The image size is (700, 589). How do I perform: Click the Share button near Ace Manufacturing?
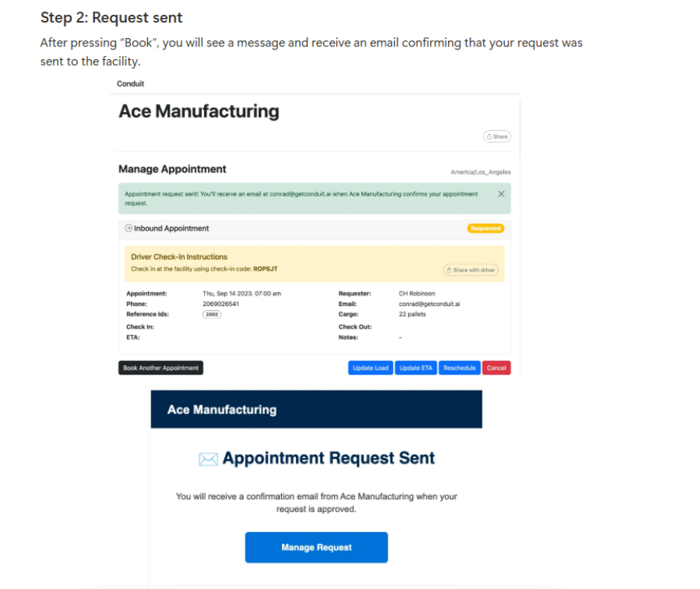pyautogui.click(x=497, y=137)
